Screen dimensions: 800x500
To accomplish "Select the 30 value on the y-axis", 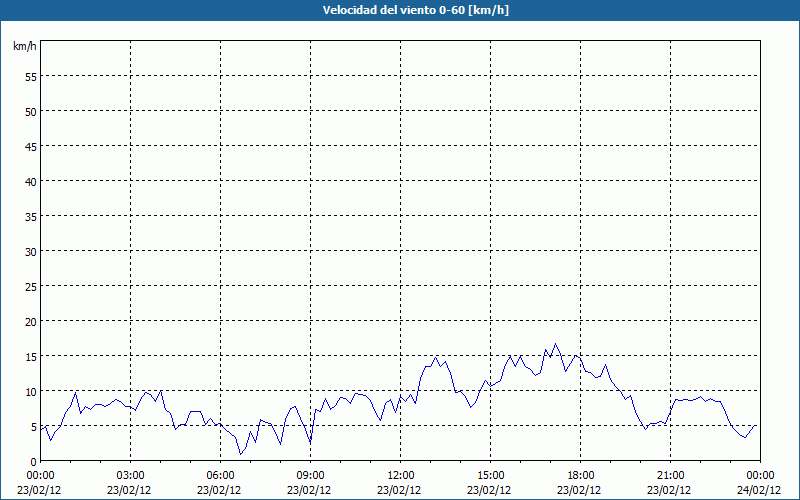I will (x=31, y=251).
